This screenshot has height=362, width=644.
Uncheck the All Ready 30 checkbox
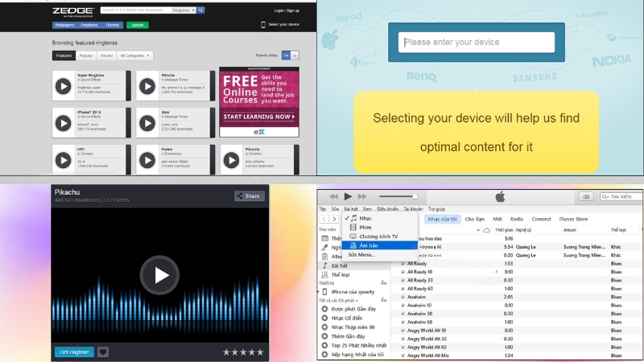tap(403, 280)
